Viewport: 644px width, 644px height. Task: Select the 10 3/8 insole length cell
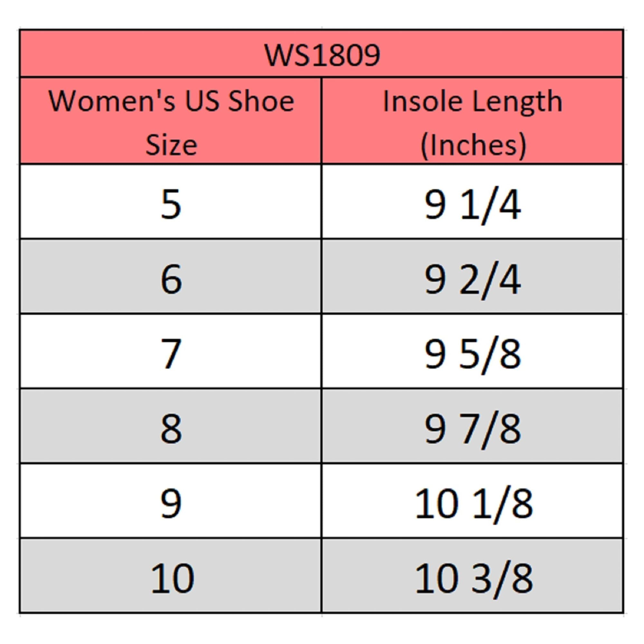point(473,576)
